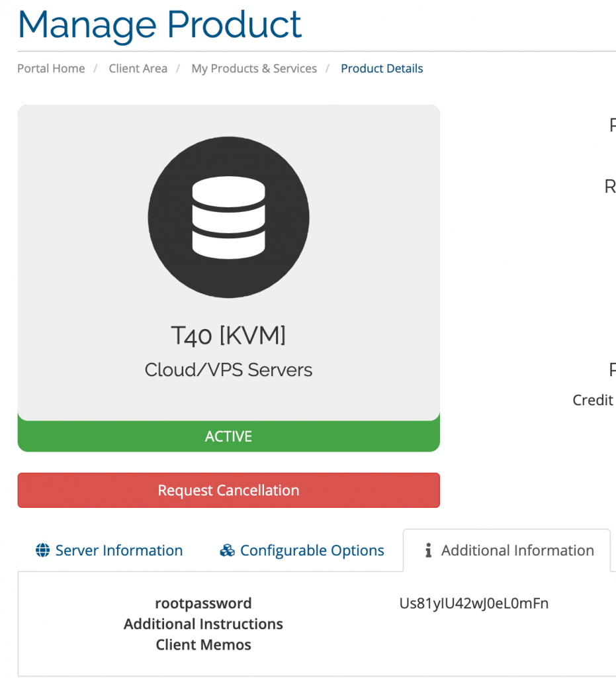Navigate to My Products & Services
The width and height of the screenshot is (616, 682).
click(x=254, y=69)
